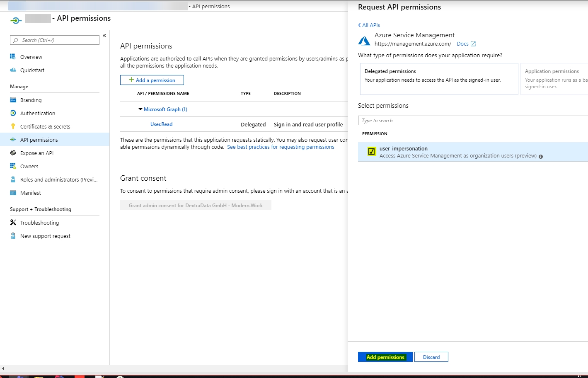Click the API permissions sidebar icon
The height and width of the screenshot is (378, 588).
tap(13, 140)
